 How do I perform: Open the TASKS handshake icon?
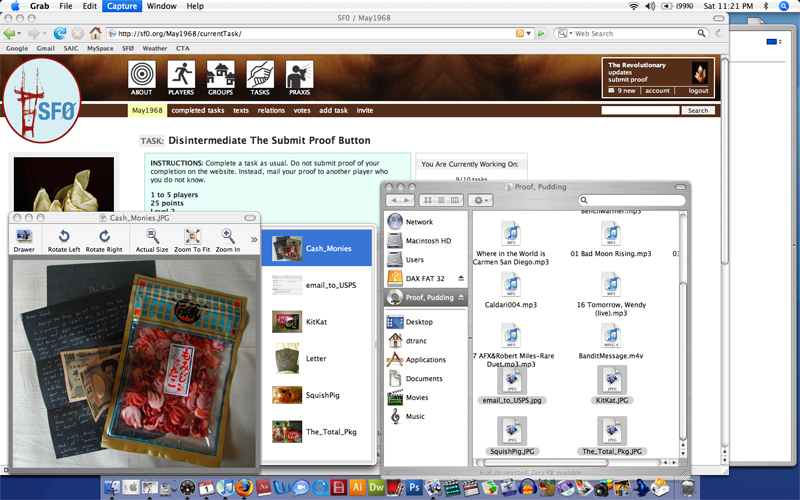260,74
